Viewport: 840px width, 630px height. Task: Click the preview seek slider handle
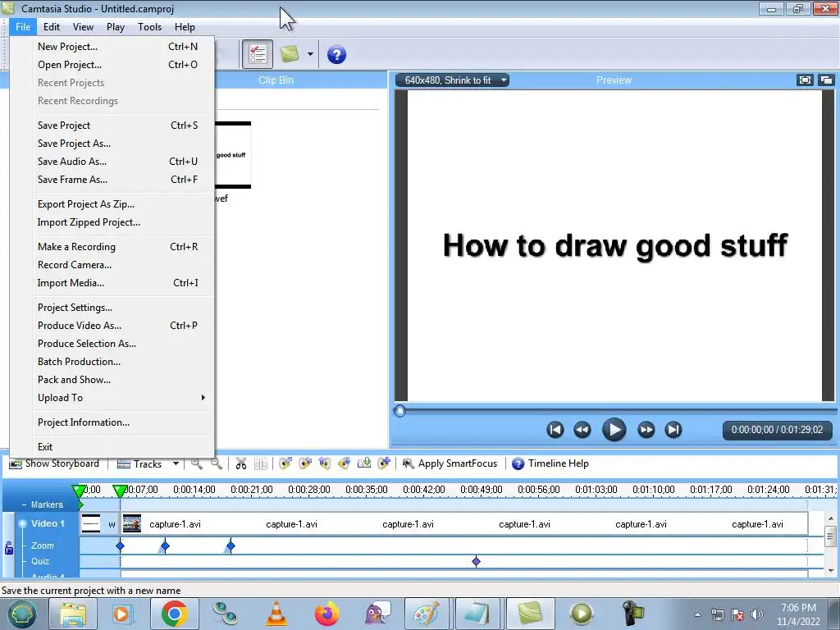399,411
